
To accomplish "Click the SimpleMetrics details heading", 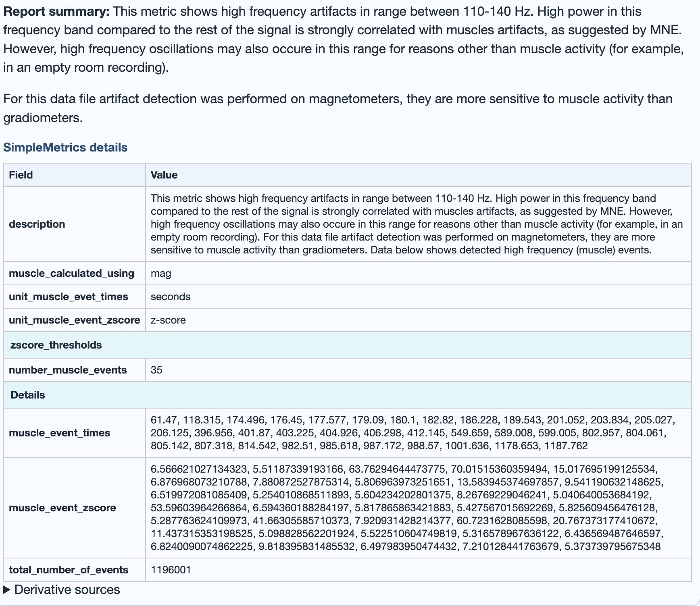I will [x=65, y=147].
